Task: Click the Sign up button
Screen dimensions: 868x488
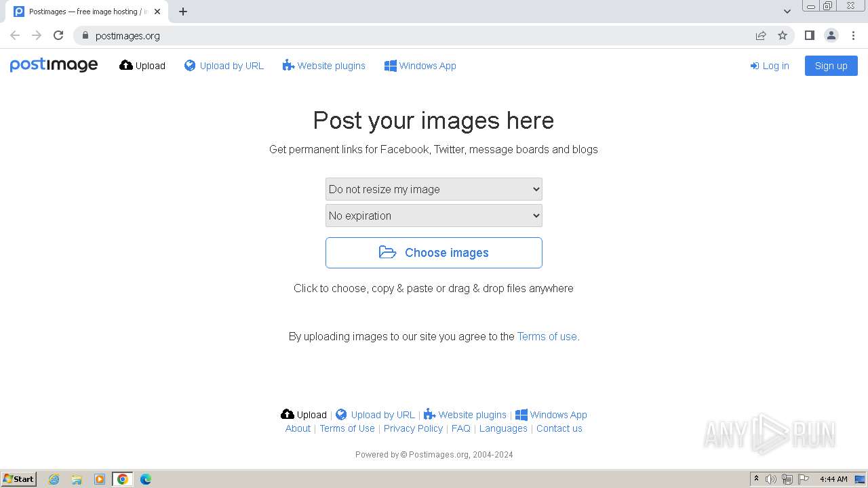Action: point(831,66)
